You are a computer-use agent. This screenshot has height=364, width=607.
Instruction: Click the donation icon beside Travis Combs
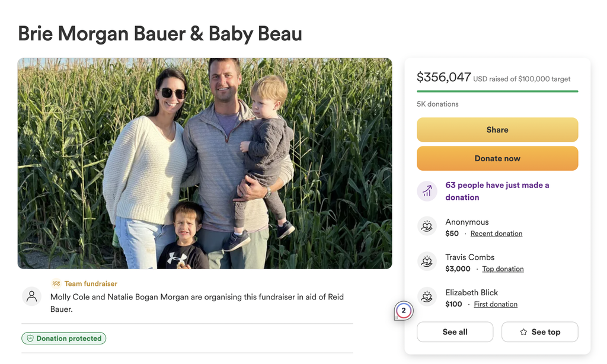pos(427,261)
